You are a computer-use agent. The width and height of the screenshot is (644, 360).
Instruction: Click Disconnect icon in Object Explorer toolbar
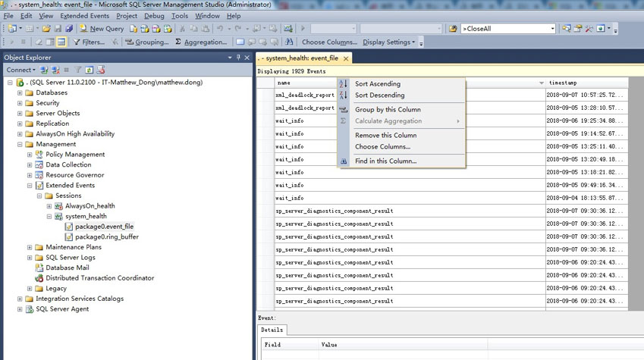coord(55,70)
